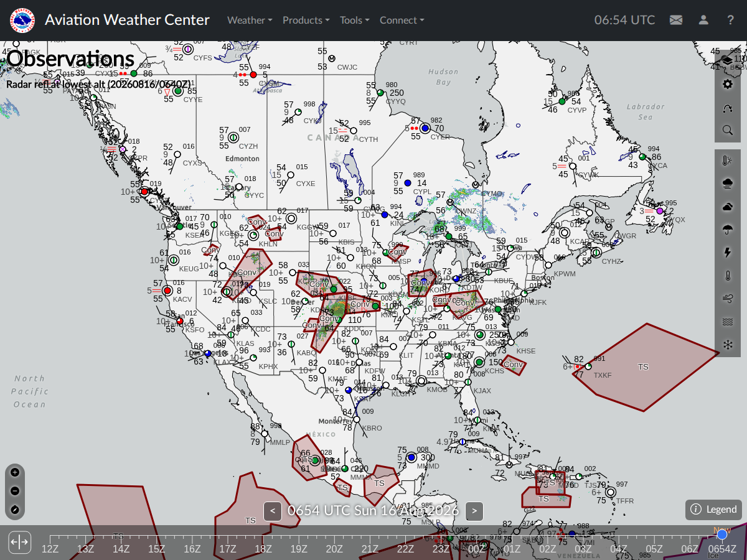The width and height of the screenshot is (747, 560).
Task: Toggle the cloud cover layer
Action: [727, 207]
